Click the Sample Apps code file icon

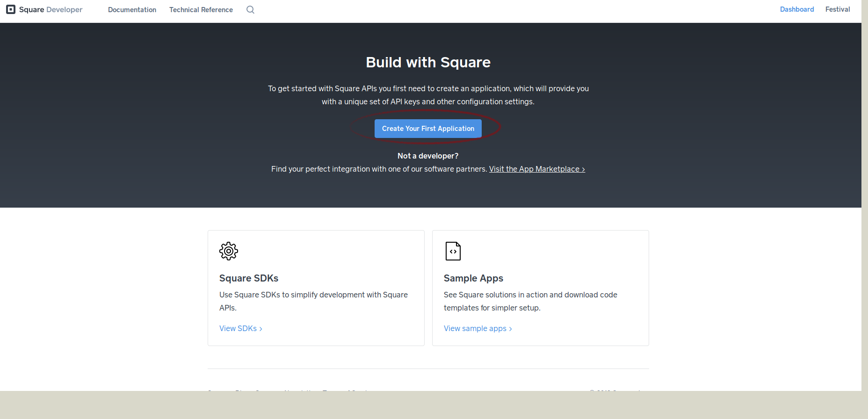pos(453,251)
